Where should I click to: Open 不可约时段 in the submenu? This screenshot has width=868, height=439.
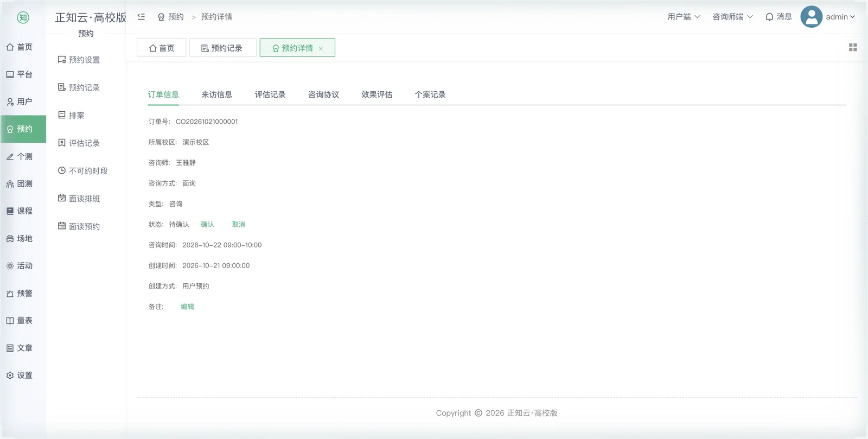pos(82,171)
